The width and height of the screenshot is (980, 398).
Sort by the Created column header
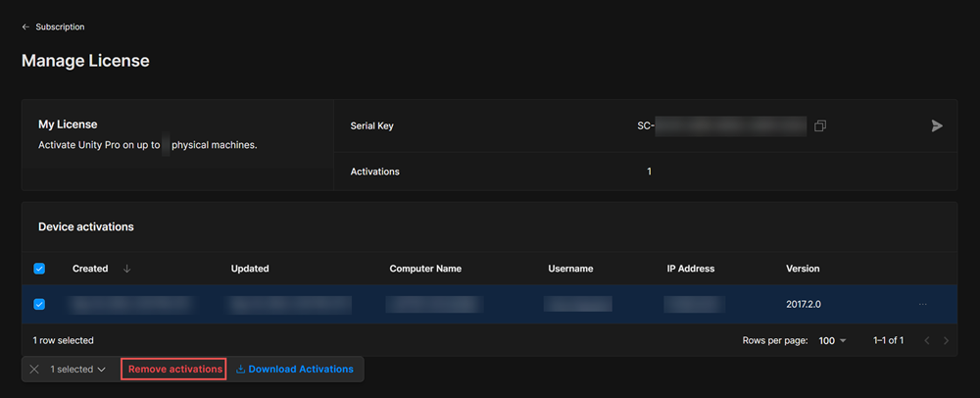pos(90,269)
